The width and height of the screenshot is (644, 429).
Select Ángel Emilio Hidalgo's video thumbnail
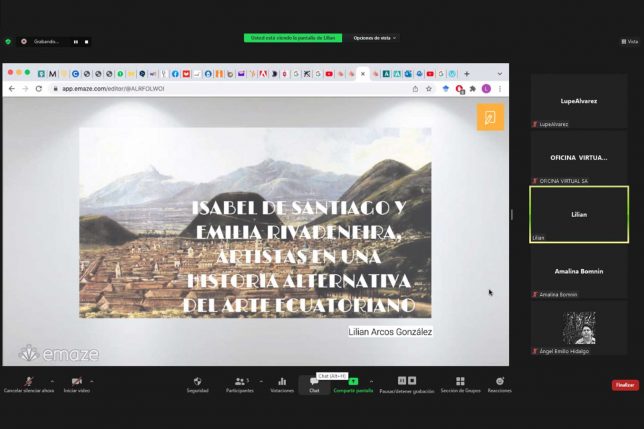pos(579,326)
